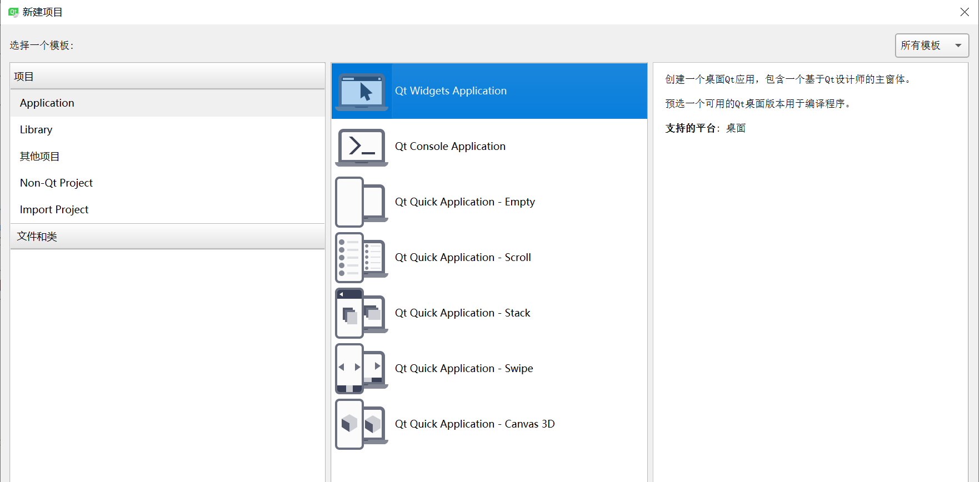Image resolution: width=980 pixels, height=482 pixels.
Task: Click the Qt Quick Application Swipe icon
Action: (x=362, y=369)
